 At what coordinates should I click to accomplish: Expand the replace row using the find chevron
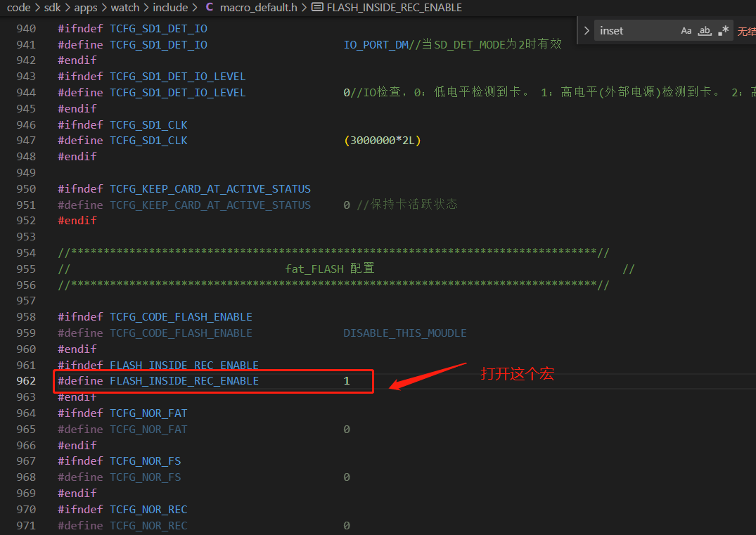587,31
